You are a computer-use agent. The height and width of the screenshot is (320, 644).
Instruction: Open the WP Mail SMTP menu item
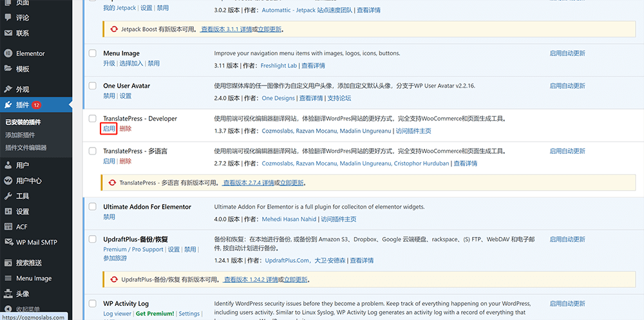(x=37, y=242)
